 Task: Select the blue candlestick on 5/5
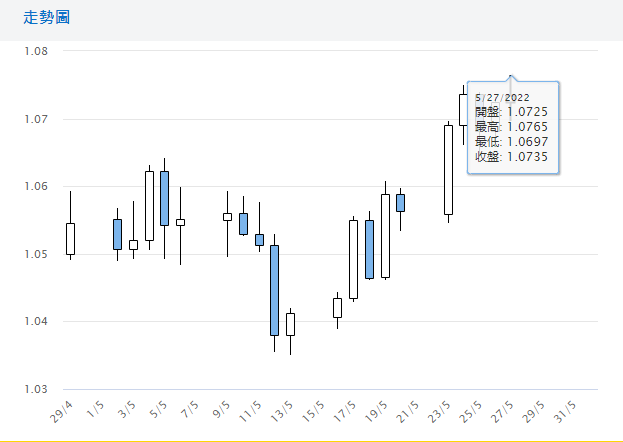click(164, 198)
